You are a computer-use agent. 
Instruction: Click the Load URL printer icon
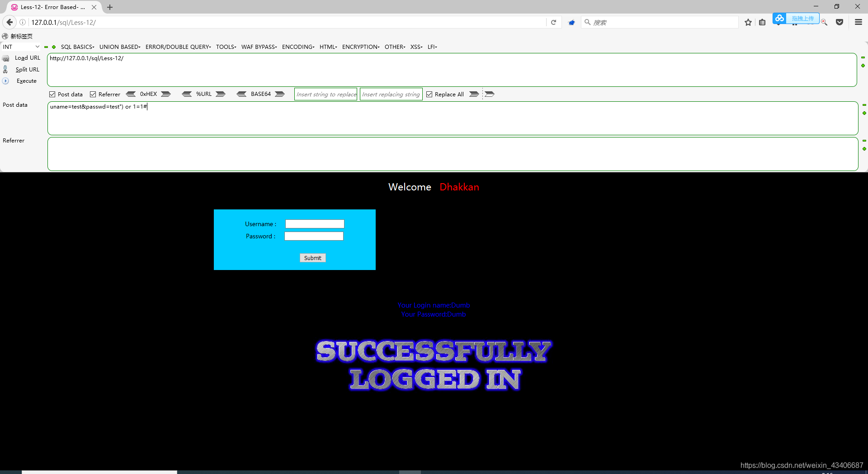(6, 58)
